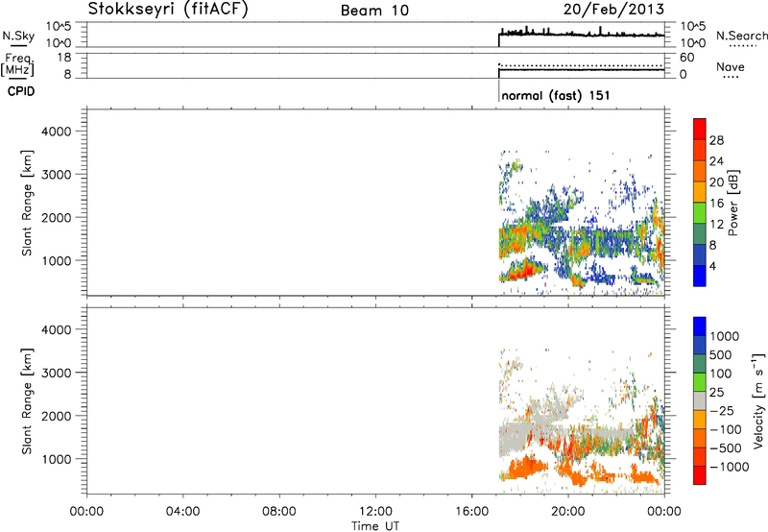Click the 'normal (fast) 151' CPID text
768x532 pixels.
(x=556, y=95)
